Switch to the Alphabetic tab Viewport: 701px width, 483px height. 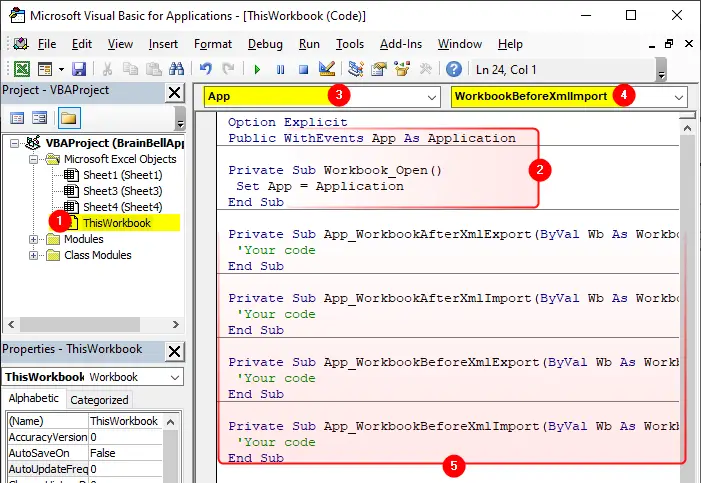tap(34, 398)
